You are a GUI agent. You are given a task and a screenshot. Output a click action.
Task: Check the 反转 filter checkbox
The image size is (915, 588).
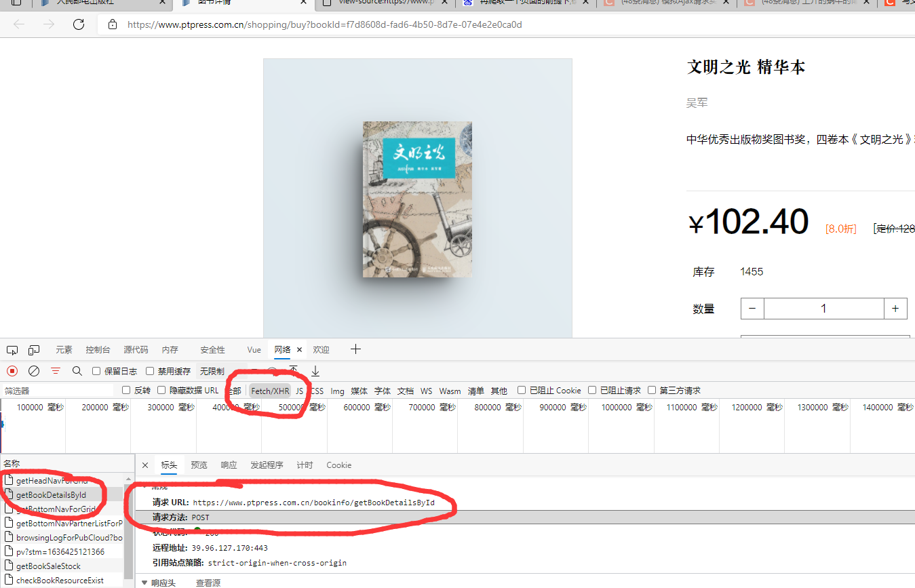pos(125,390)
